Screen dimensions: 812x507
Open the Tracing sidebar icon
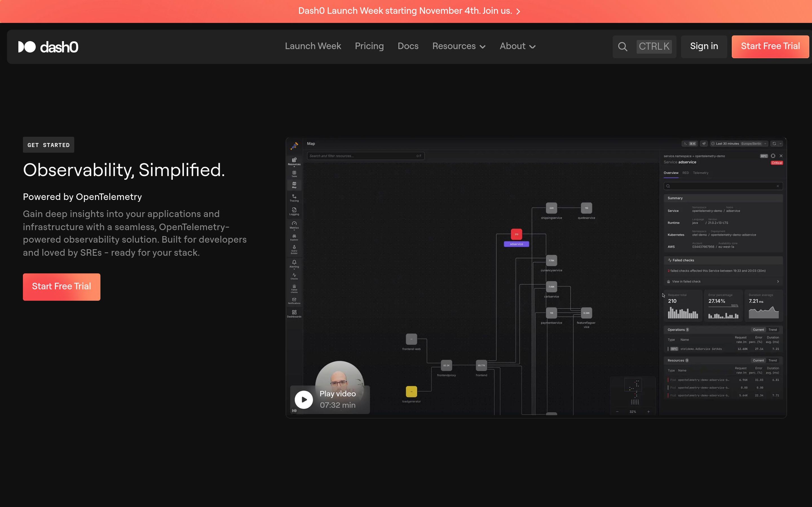pyautogui.click(x=294, y=198)
